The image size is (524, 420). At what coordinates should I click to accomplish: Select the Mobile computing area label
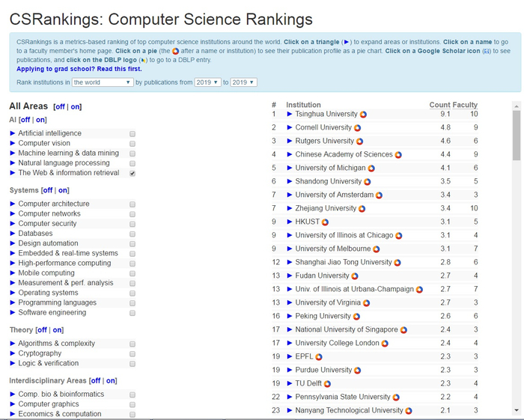click(x=46, y=273)
